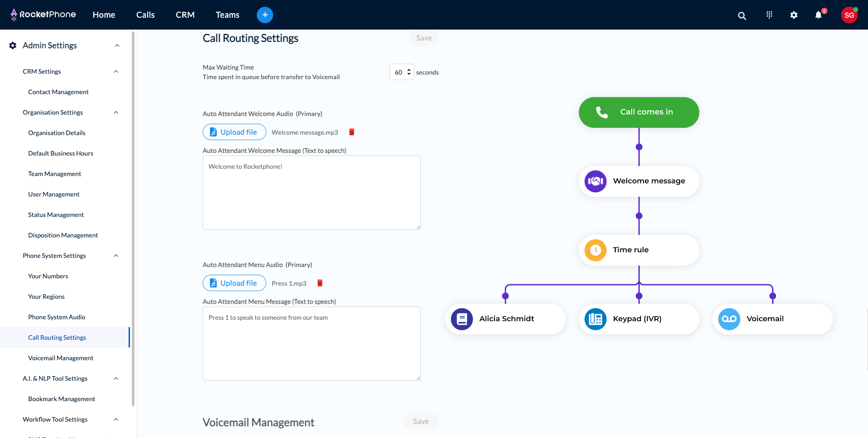Viewport: 868px width, 438px height.
Task: Collapse the Organisation Settings section
Action: point(116,112)
